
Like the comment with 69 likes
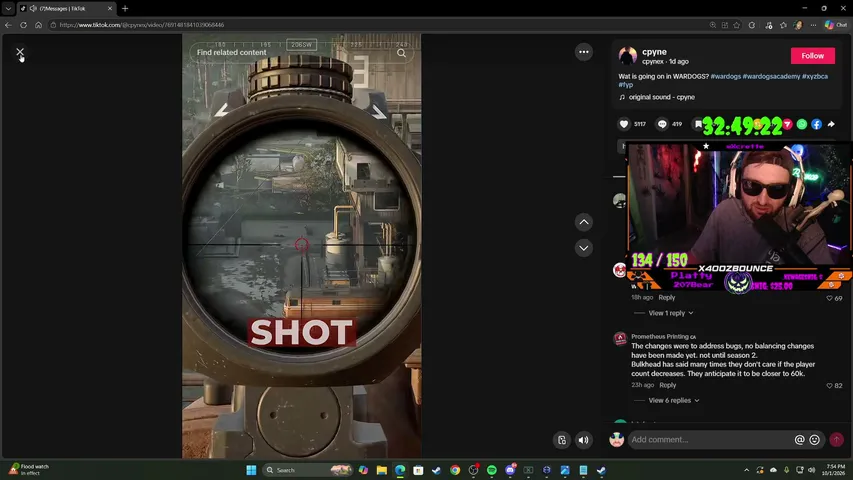click(829, 298)
